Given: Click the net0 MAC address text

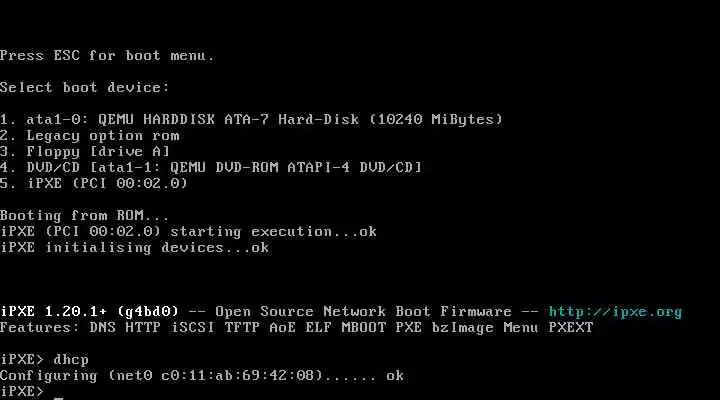Looking at the screenshot, I should [x=242, y=376].
